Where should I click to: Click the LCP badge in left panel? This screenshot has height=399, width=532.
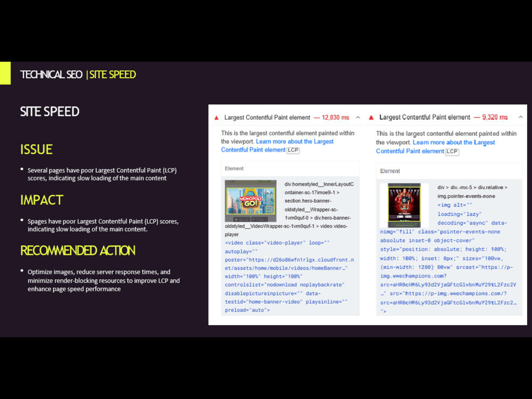pos(293,151)
